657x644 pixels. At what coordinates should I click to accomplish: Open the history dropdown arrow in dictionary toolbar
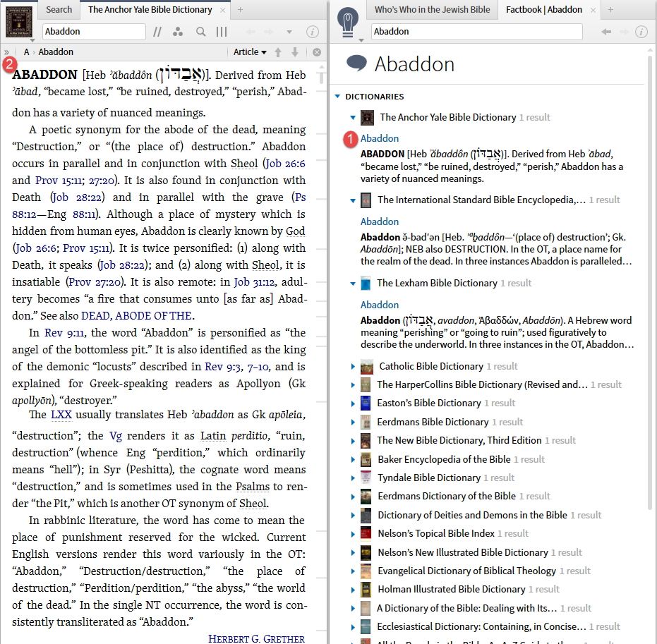point(289,32)
